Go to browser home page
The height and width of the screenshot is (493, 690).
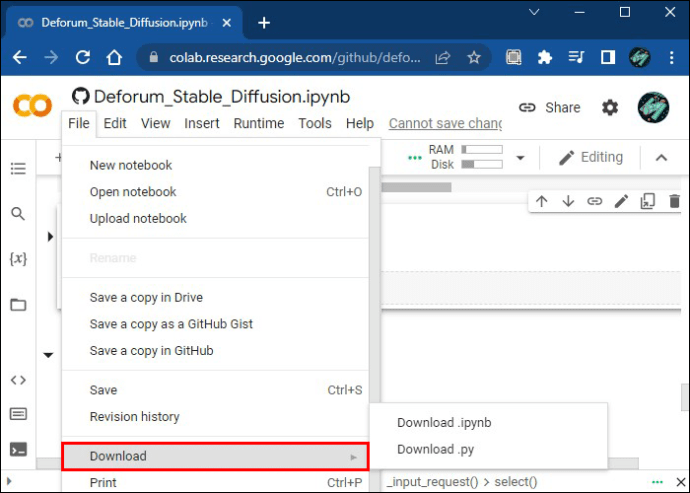(x=114, y=57)
